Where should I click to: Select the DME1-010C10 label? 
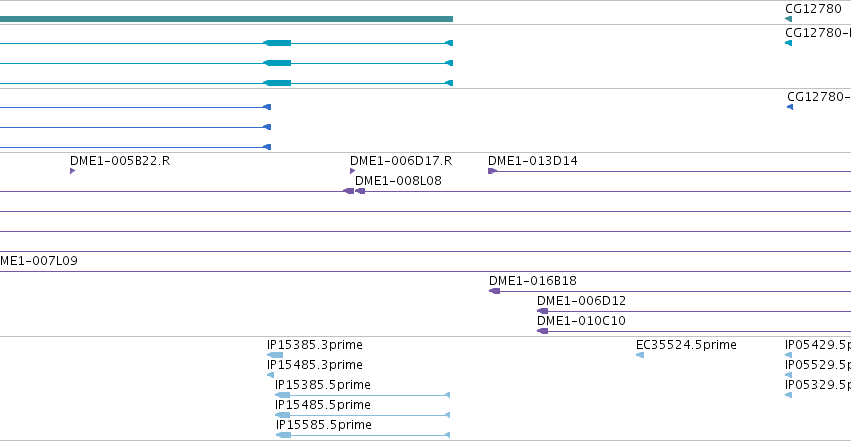pos(581,321)
